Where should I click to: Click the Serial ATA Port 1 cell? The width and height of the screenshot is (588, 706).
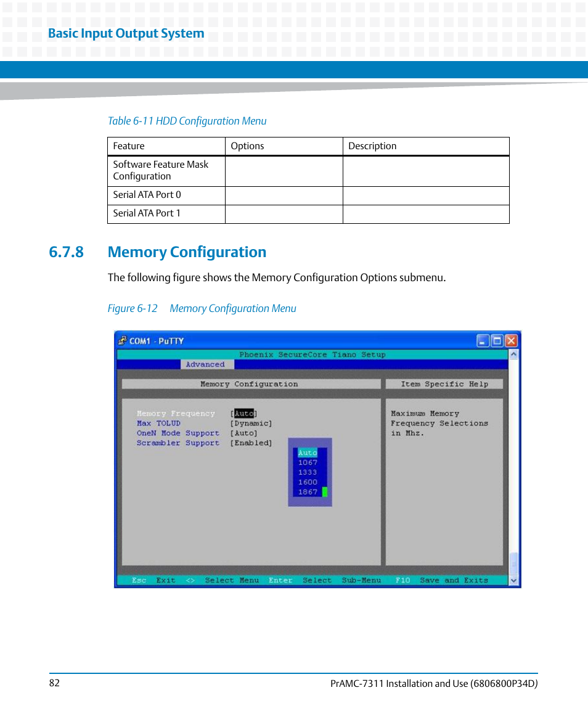pos(166,213)
